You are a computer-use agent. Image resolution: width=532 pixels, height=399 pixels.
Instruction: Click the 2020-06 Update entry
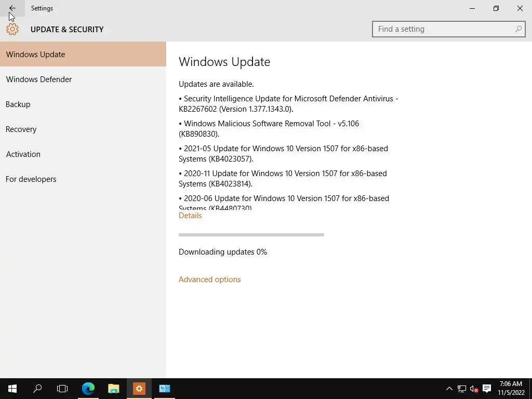(284, 203)
